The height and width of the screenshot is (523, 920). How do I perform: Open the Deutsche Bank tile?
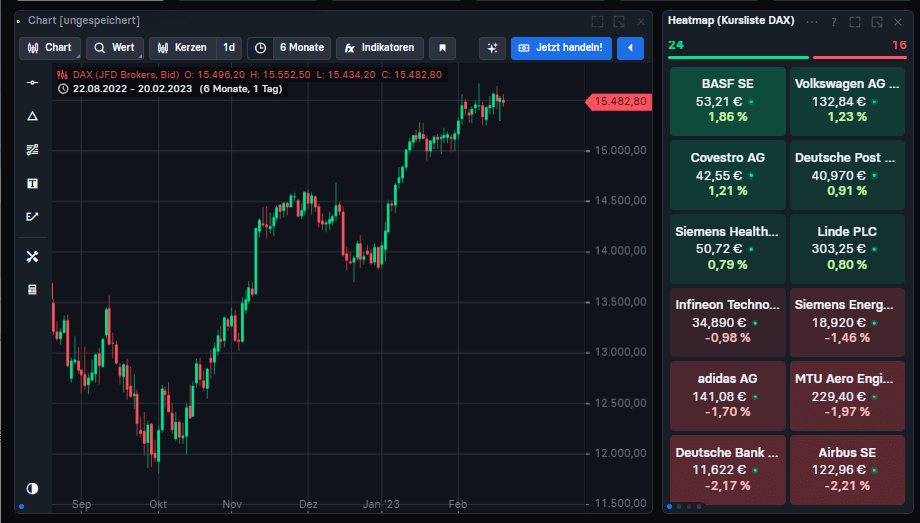(x=728, y=470)
